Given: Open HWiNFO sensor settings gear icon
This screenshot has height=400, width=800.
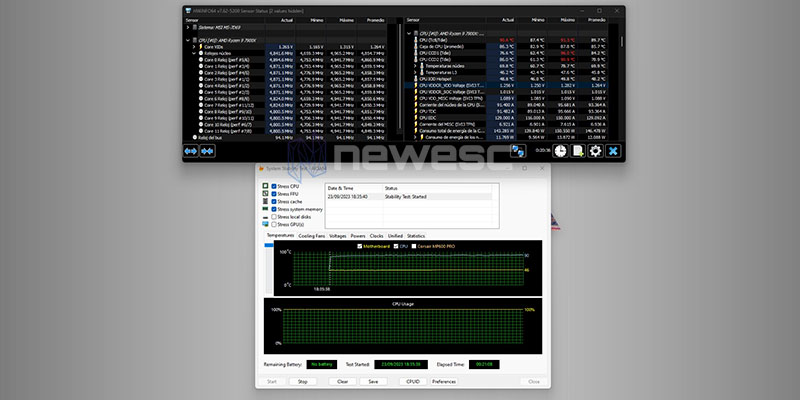Looking at the screenshot, I should point(595,151).
